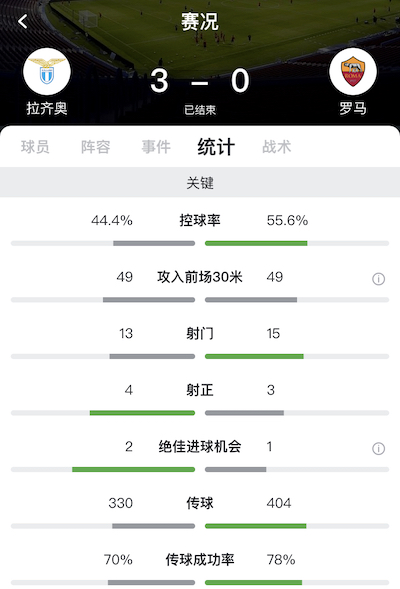
Task: Tap the 赛况 page title
Action: tap(200, 21)
